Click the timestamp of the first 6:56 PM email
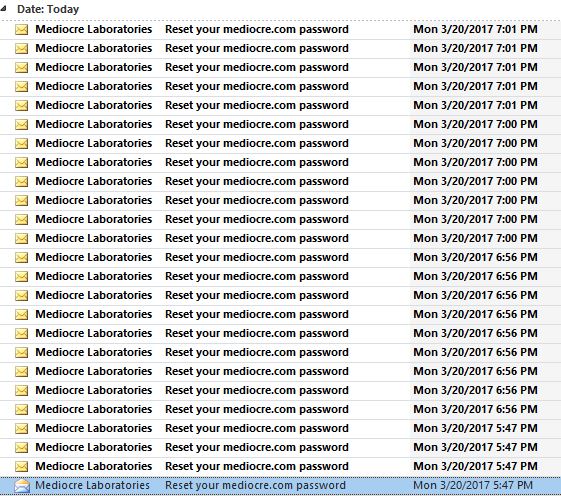 (475, 257)
